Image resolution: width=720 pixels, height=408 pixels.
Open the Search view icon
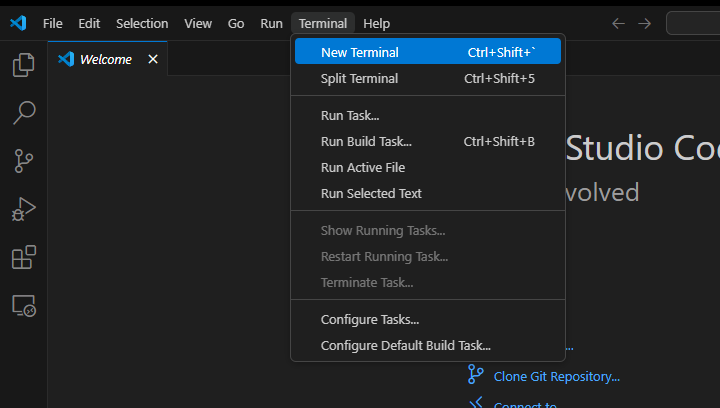[23, 113]
